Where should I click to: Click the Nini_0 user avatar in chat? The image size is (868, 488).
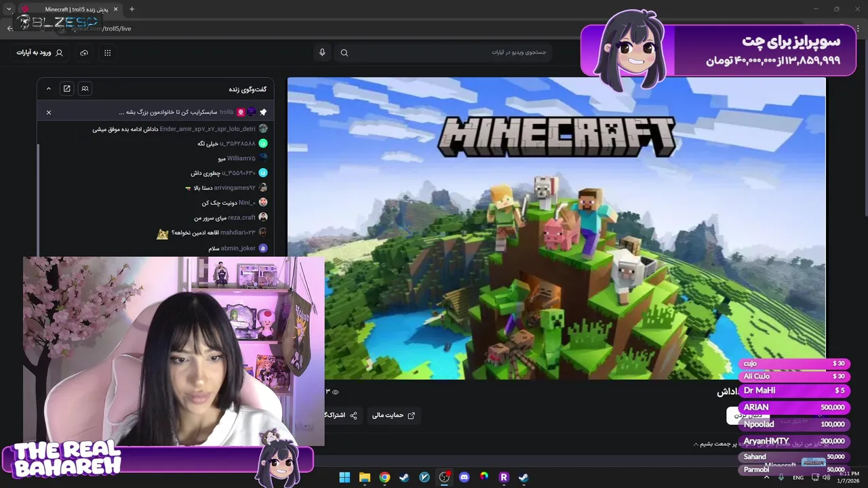click(263, 202)
